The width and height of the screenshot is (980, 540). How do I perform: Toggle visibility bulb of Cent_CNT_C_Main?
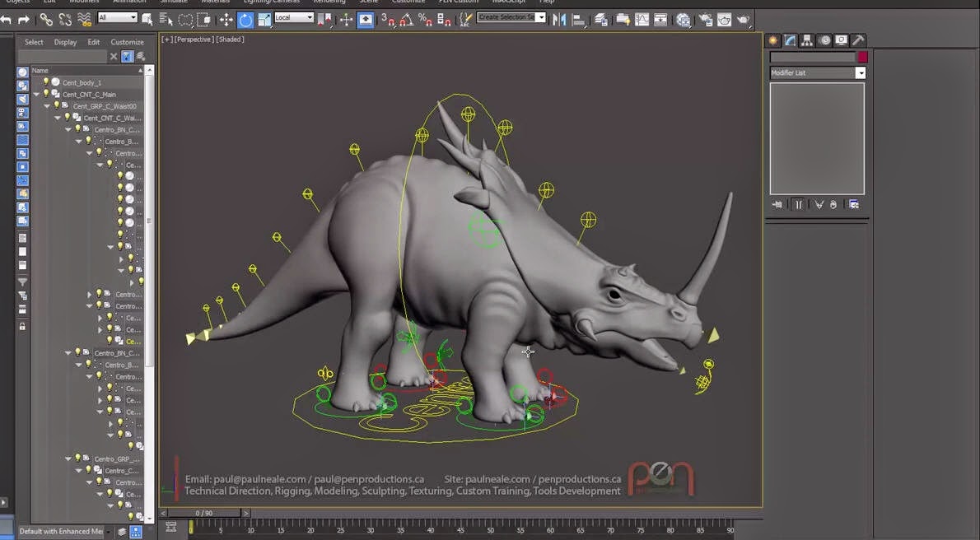(45, 94)
